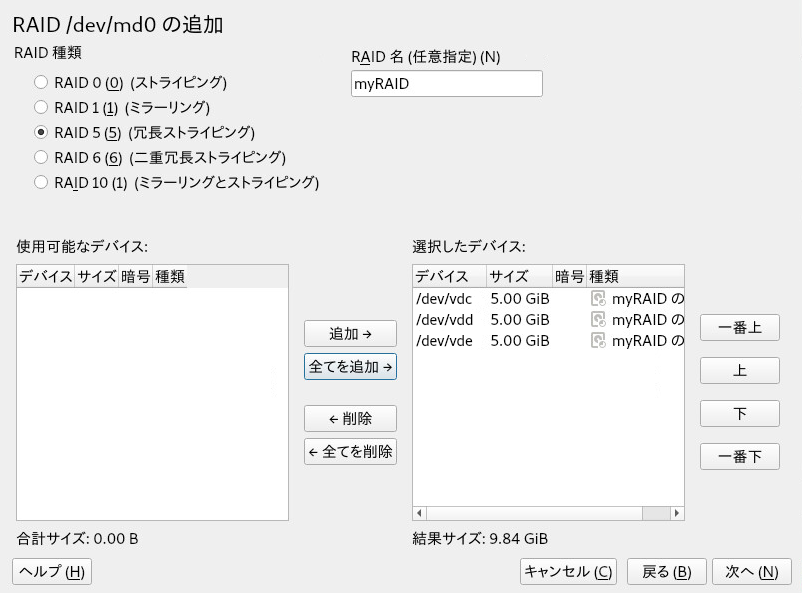
Task: Choose RAID 10 mirroring and striping
Action: 41,182
